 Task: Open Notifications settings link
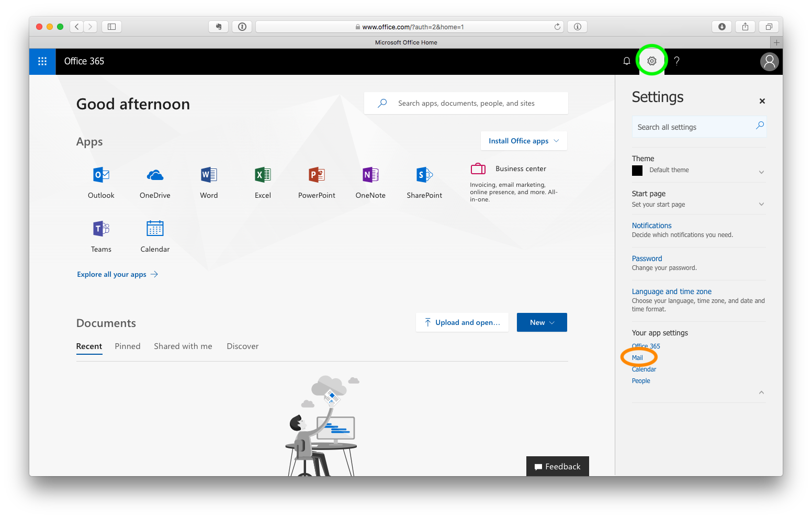pyautogui.click(x=651, y=226)
